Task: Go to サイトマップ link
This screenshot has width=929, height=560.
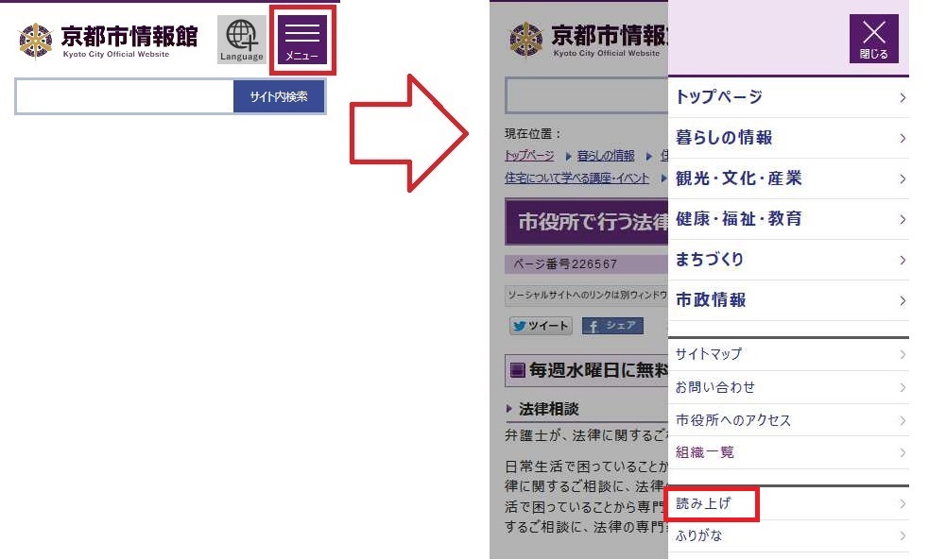Action: (788, 354)
